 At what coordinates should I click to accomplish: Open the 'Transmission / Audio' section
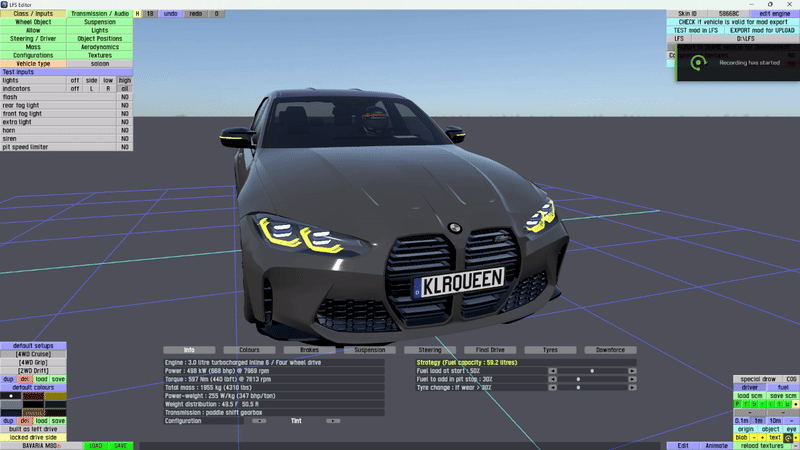pos(100,14)
